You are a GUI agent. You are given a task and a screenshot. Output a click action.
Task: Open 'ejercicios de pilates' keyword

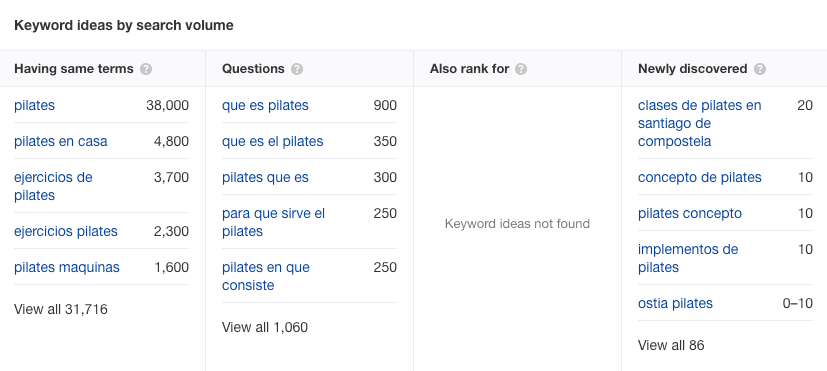pos(53,186)
